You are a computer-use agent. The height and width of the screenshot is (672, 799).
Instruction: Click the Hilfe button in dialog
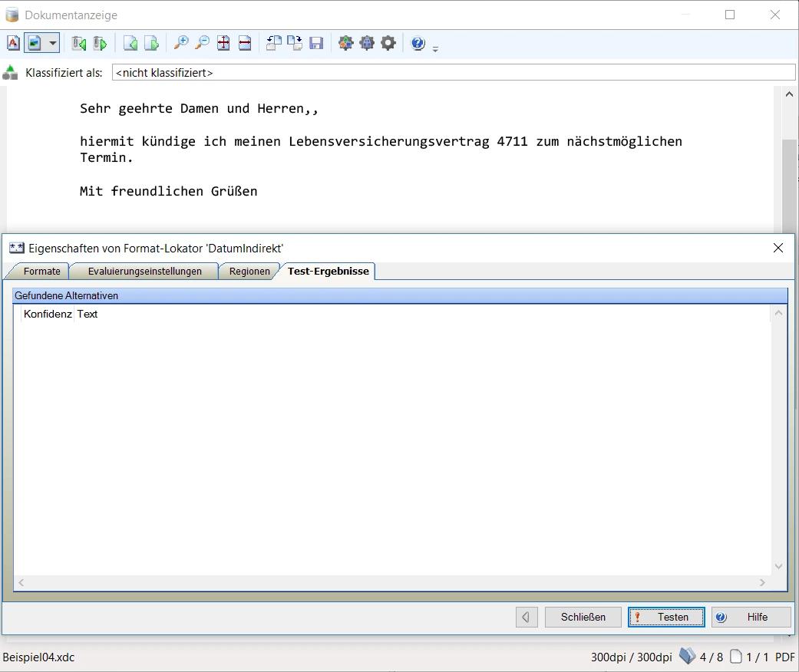751,617
